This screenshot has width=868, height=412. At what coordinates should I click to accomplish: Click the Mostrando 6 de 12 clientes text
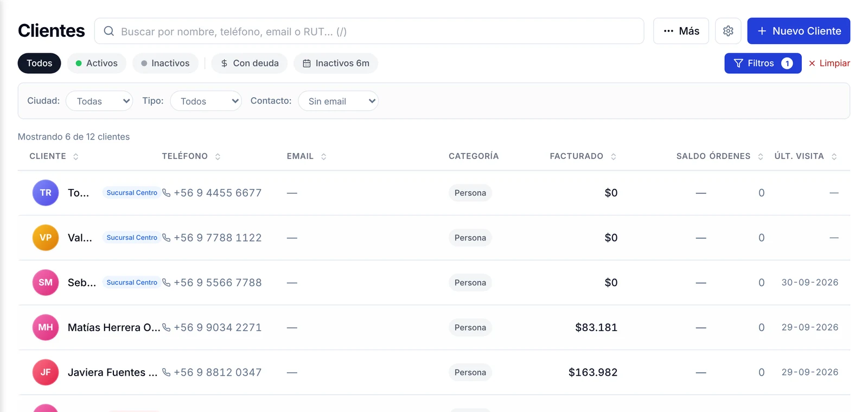pos(74,137)
